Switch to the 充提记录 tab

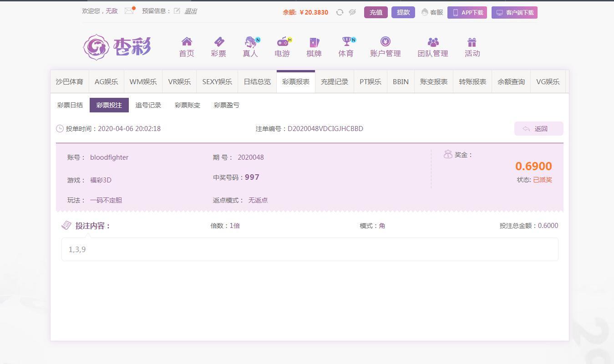[x=335, y=82]
